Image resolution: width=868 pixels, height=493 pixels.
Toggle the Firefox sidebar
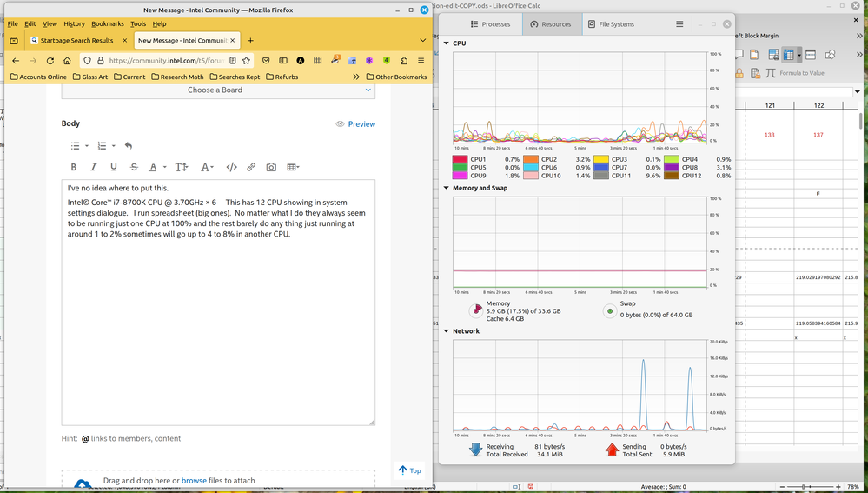click(283, 60)
